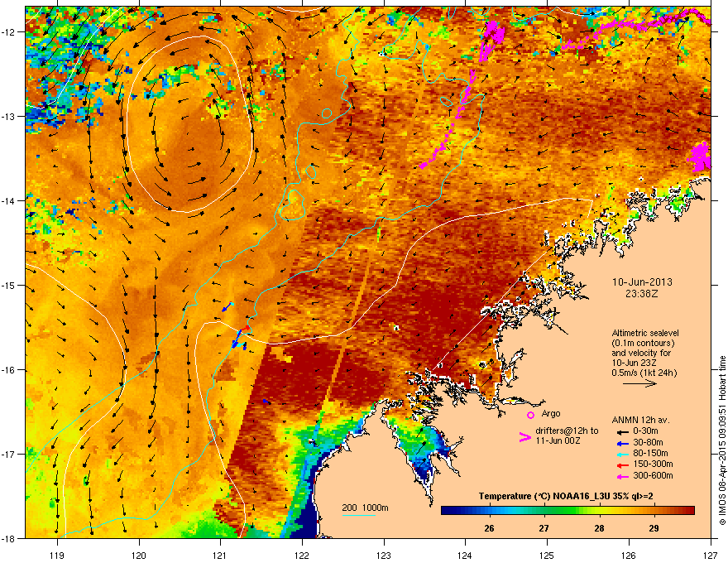Click the ANMN 12h av. heading

(x=640, y=420)
